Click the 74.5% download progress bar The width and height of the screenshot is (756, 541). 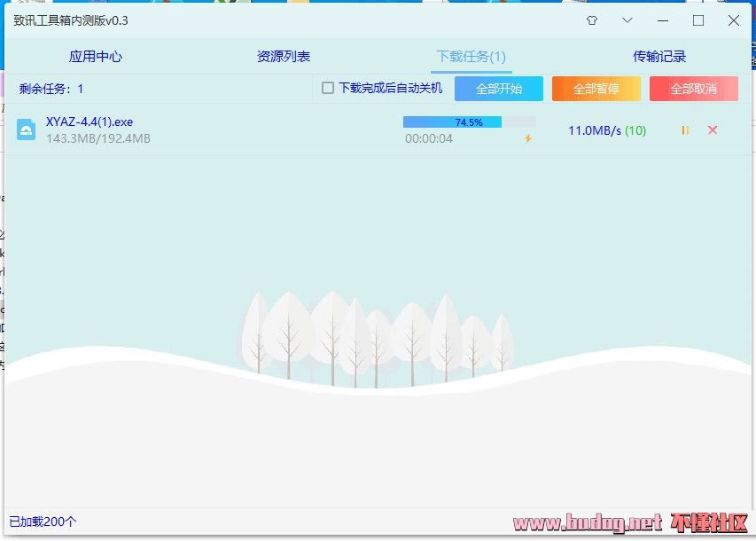[469, 122]
